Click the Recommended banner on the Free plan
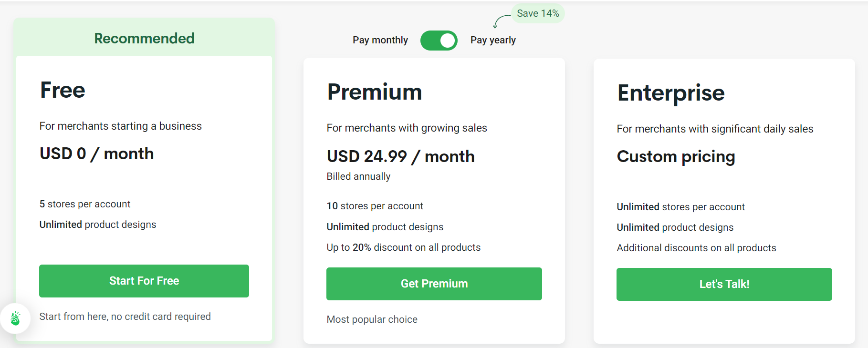The height and width of the screenshot is (348, 868). (144, 38)
